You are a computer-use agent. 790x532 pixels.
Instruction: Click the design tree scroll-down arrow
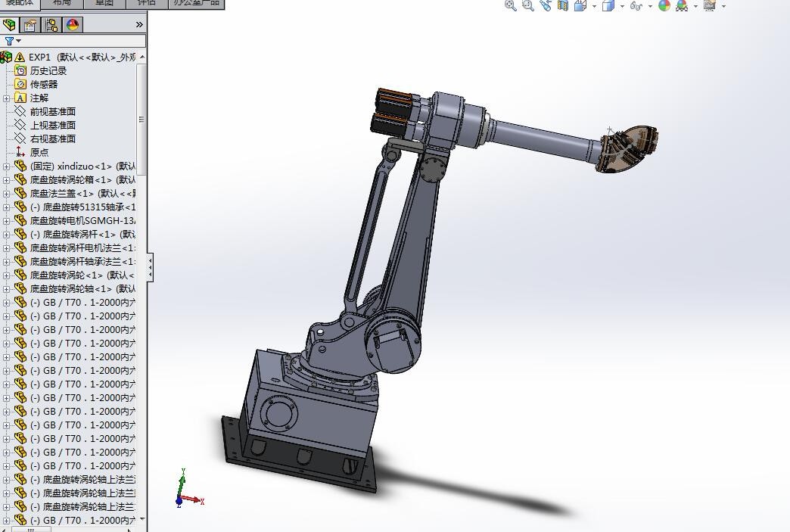(142, 518)
